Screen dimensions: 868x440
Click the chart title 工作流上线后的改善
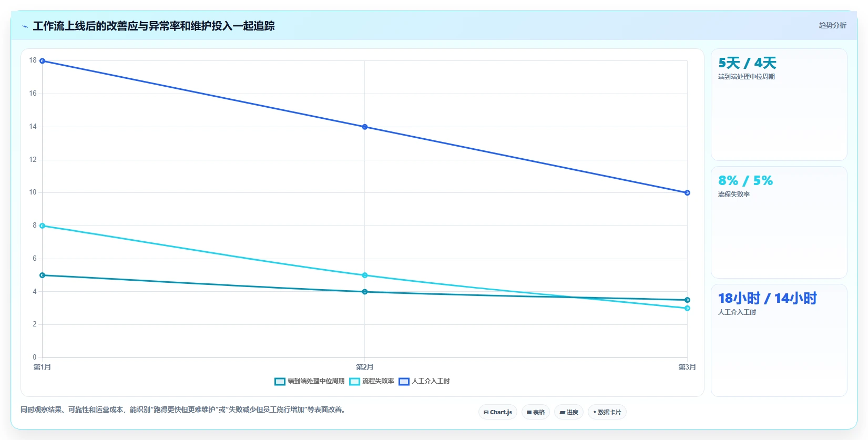[x=154, y=26]
